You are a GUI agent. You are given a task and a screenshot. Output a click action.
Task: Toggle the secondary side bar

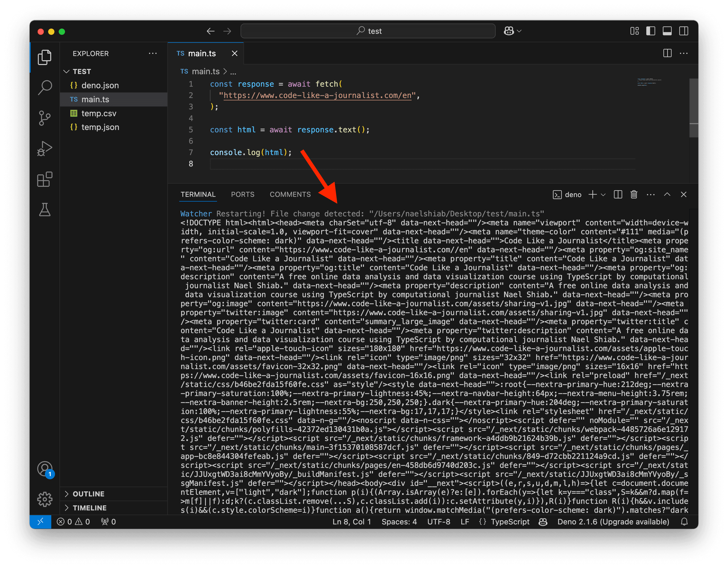click(684, 31)
